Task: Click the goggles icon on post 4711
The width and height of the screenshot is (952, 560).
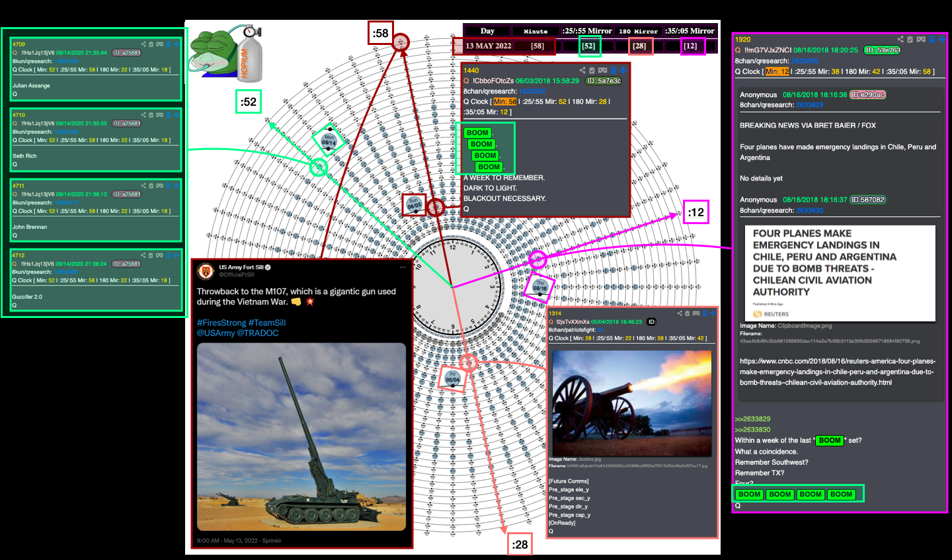Action: [x=160, y=186]
